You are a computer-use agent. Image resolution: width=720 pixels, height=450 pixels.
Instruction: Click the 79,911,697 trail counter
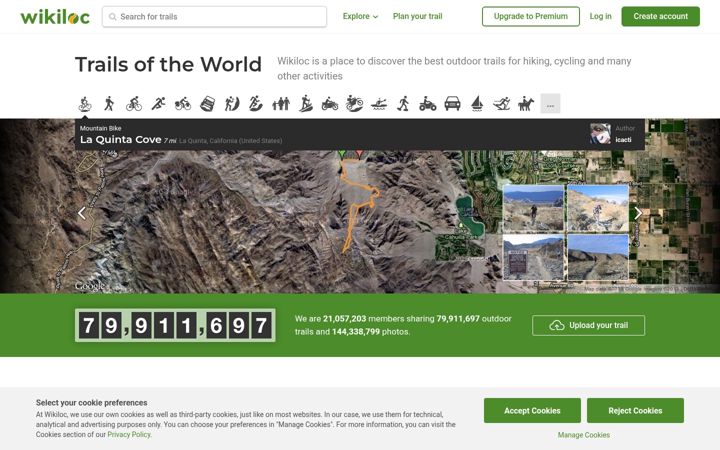coord(175,326)
